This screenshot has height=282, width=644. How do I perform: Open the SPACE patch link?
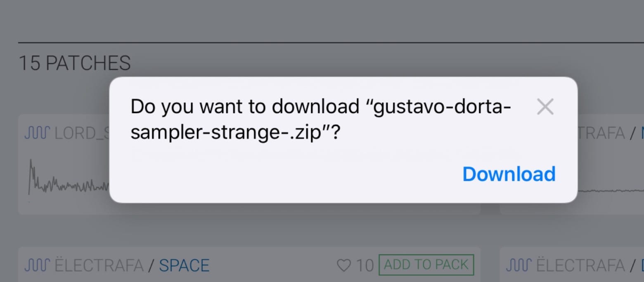pos(184,265)
